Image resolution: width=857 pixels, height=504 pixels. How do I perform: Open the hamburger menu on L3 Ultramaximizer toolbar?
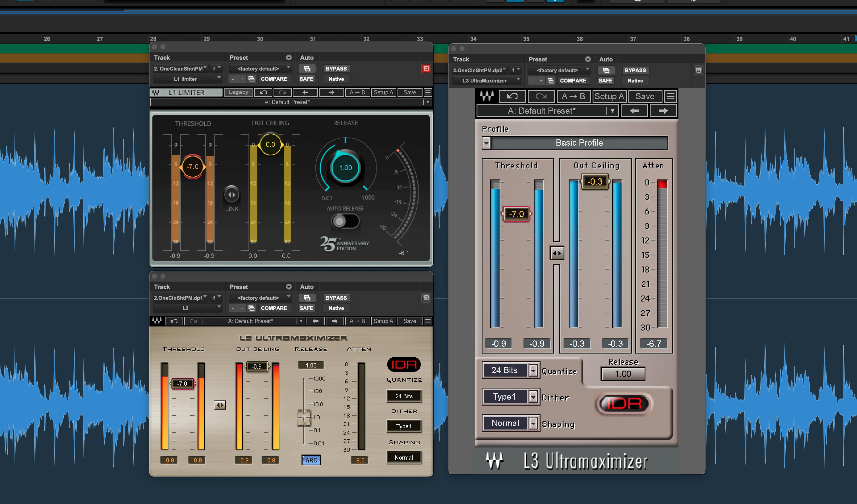pos(671,96)
